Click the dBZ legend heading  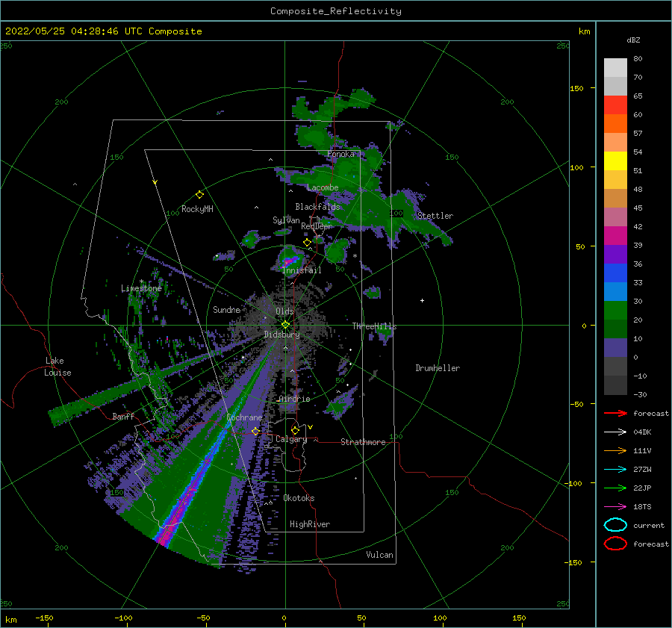point(633,40)
